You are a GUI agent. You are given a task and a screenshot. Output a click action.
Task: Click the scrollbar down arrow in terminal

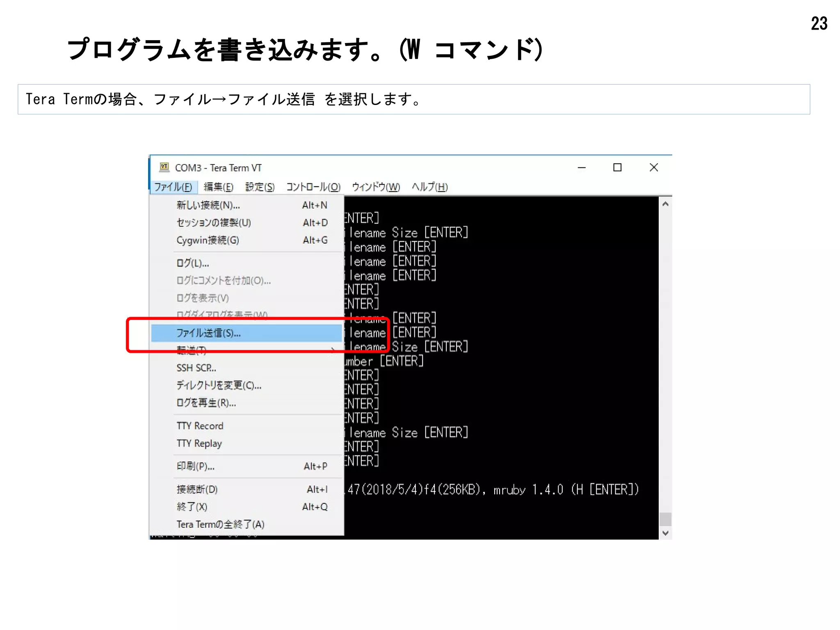tap(665, 533)
